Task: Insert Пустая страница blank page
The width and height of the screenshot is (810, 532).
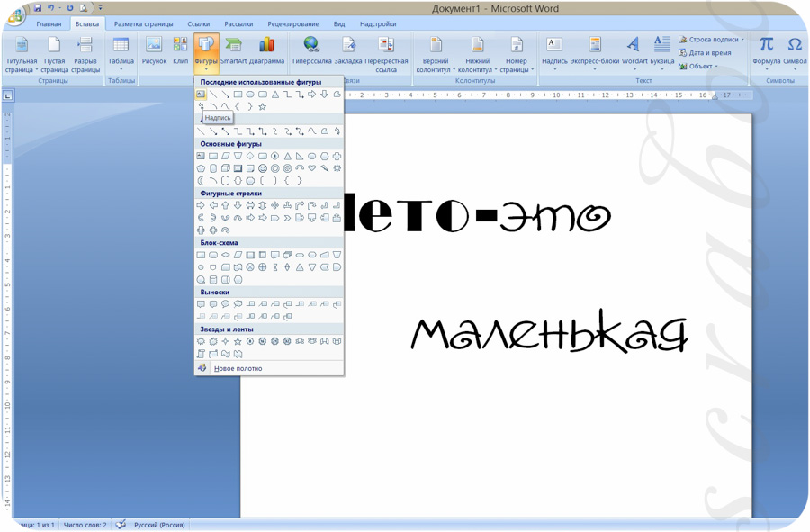Action: pyautogui.click(x=54, y=54)
